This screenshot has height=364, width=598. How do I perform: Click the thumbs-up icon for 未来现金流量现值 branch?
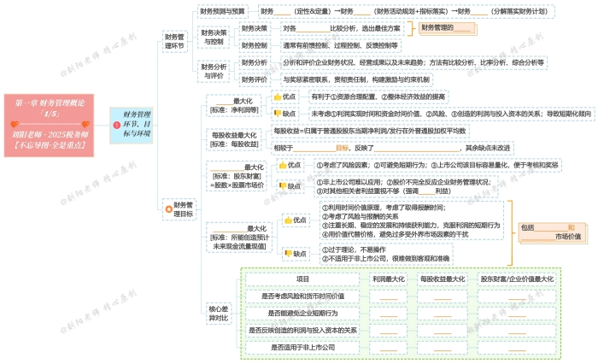pyautogui.click(x=288, y=220)
